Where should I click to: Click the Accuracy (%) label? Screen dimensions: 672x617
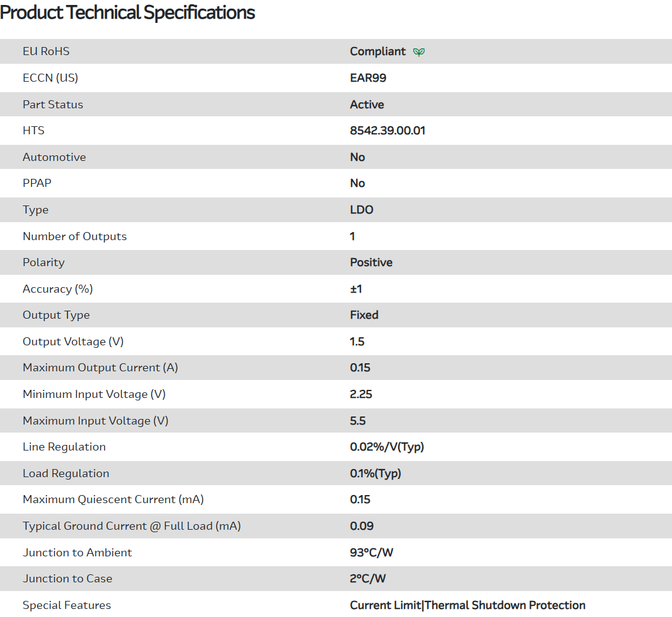point(58,289)
